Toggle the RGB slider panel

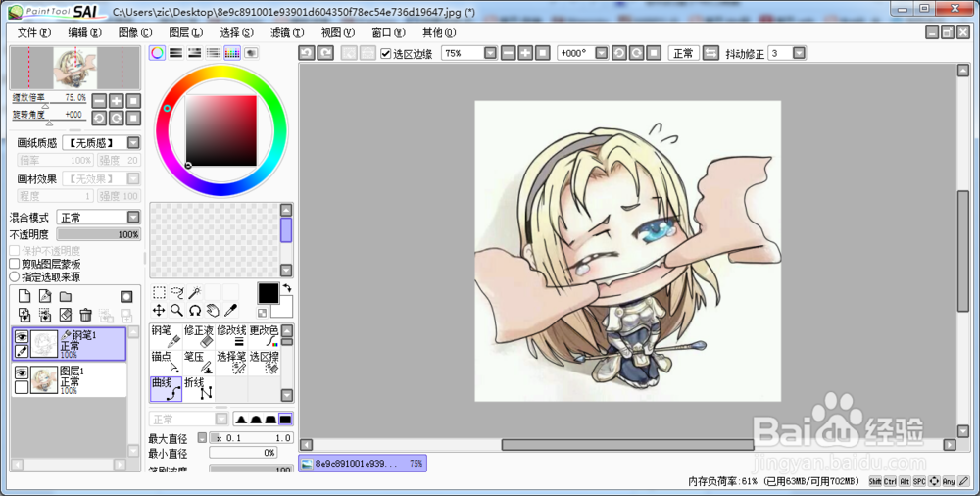click(176, 53)
